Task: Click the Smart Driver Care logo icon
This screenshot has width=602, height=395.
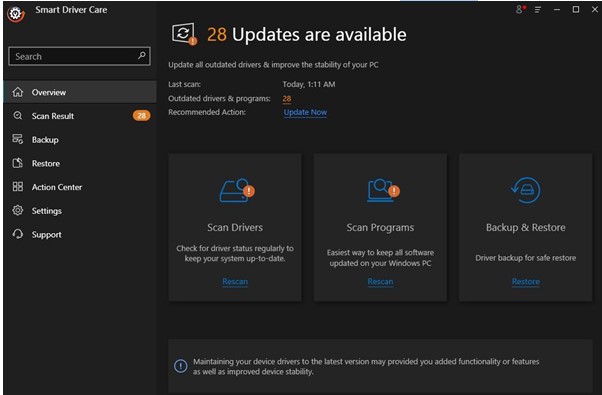Action: (16, 14)
